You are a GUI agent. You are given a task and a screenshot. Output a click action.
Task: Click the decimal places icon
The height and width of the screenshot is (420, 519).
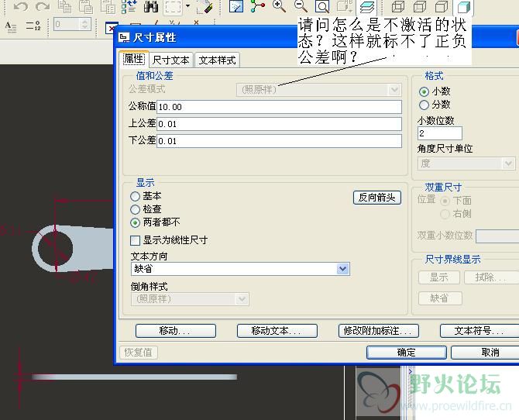[33, 26]
